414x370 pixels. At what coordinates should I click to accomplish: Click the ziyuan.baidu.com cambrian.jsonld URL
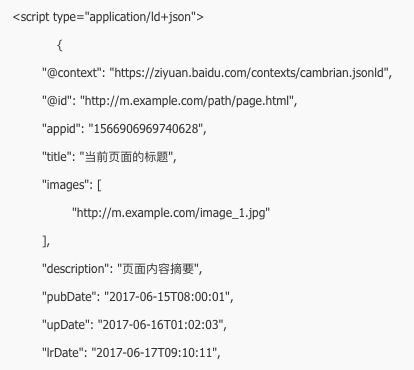click(x=249, y=73)
